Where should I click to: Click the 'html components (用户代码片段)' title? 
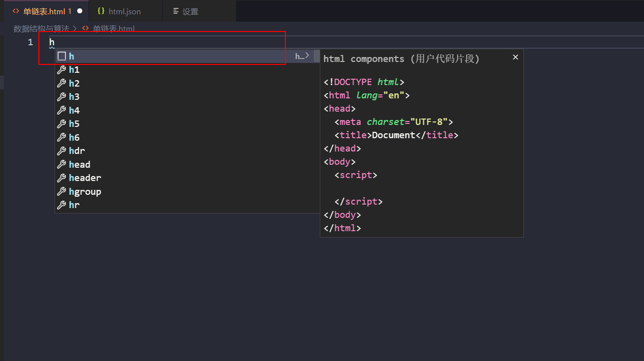point(401,59)
